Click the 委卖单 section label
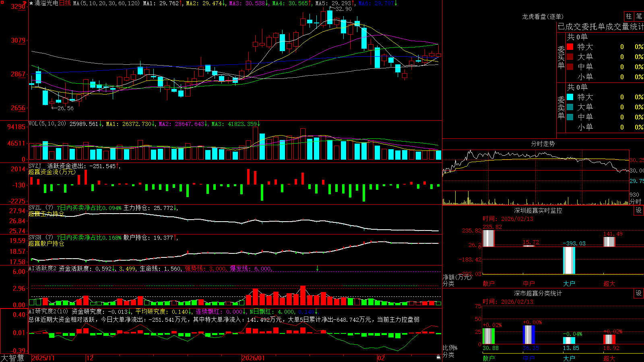 click(x=561, y=107)
